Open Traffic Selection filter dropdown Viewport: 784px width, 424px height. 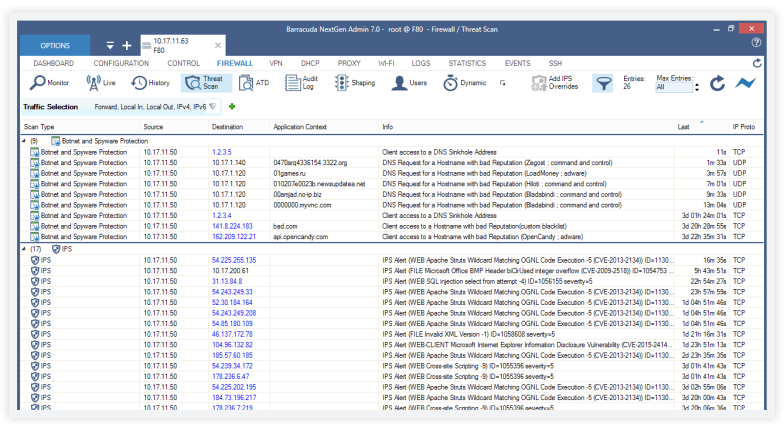(213, 106)
